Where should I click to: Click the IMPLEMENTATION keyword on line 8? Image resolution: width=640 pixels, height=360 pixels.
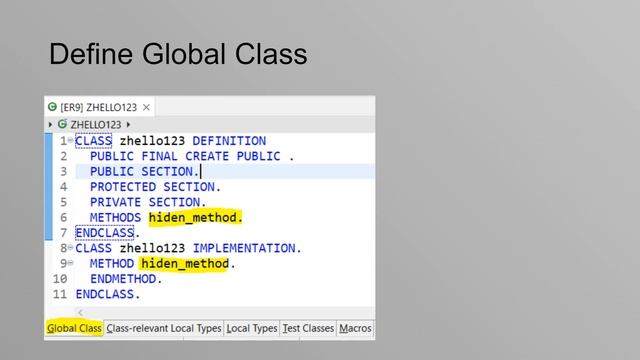(x=244, y=248)
